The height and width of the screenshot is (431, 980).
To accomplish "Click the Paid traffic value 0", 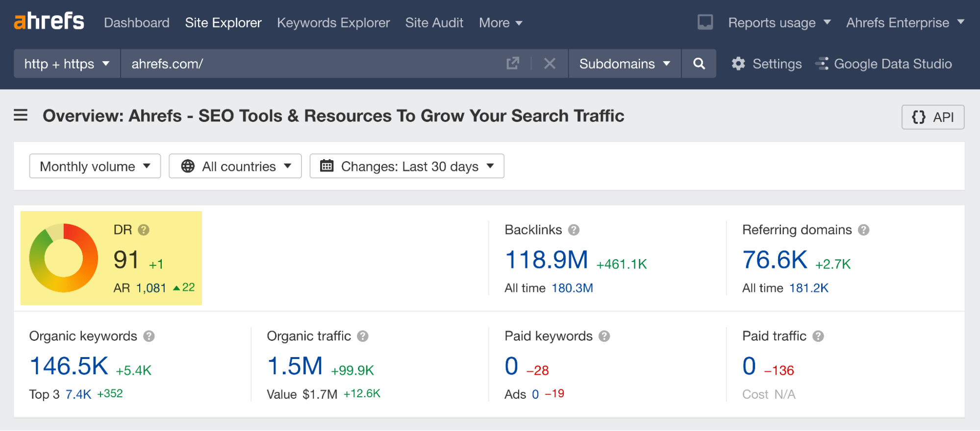I will tap(749, 366).
